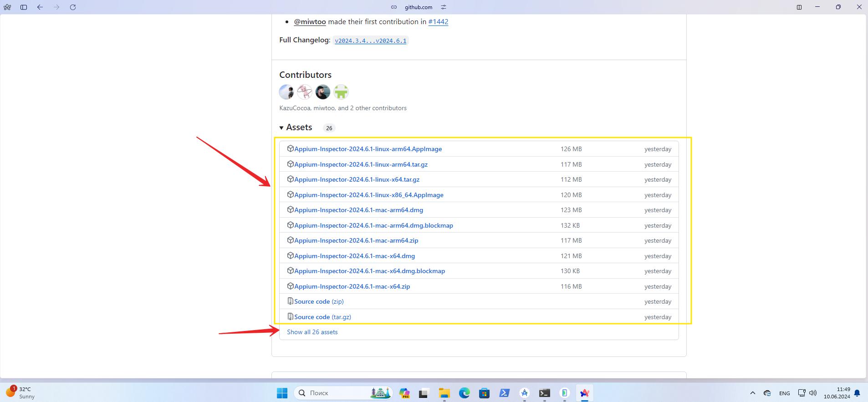Click the 26 assets count badge
Image resolution: width=868 pixels, height=402 pixels.
point(329,128)
